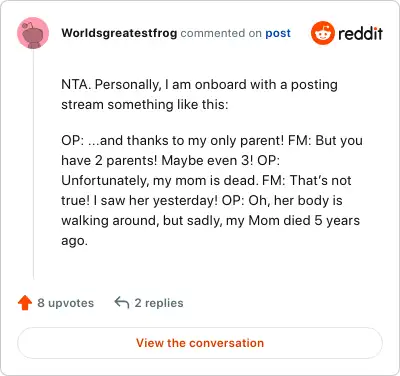
Task: Click the line starting "true! I saw her"
Action: [202, 201]
